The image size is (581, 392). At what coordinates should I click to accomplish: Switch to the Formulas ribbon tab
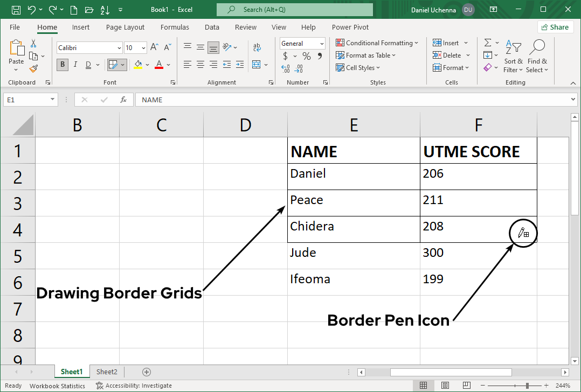[175, 27]
